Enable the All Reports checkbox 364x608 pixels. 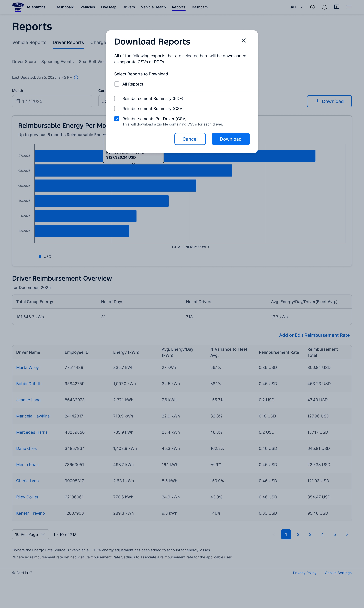click(x=117, y=84)
